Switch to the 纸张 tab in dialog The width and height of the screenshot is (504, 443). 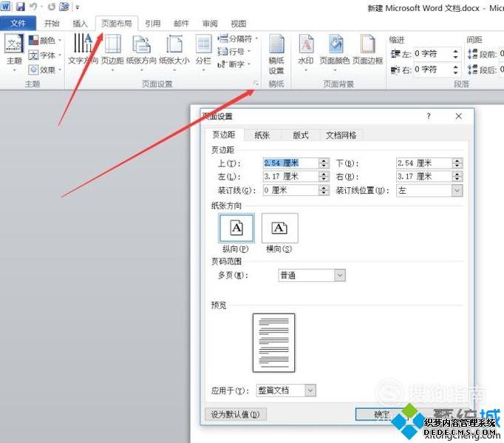pos(262,135)
